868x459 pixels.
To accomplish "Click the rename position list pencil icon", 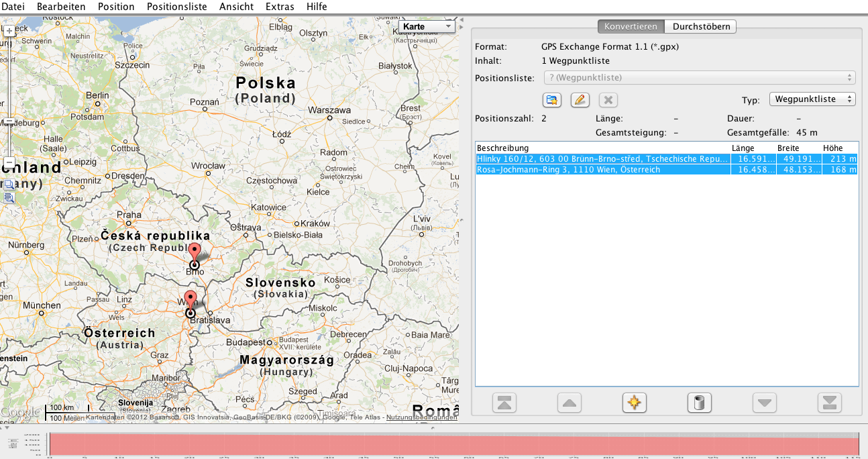I will (580, 100).
